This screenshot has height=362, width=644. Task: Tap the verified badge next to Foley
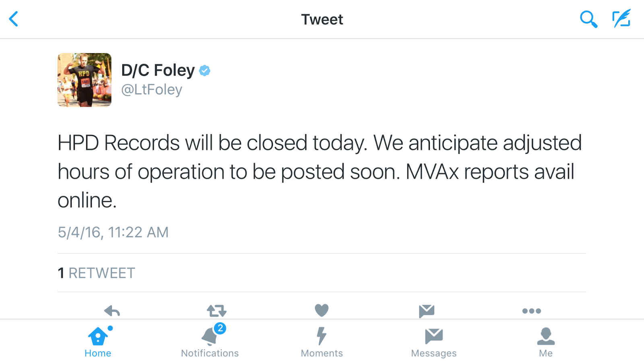click(x=205, y=70)
